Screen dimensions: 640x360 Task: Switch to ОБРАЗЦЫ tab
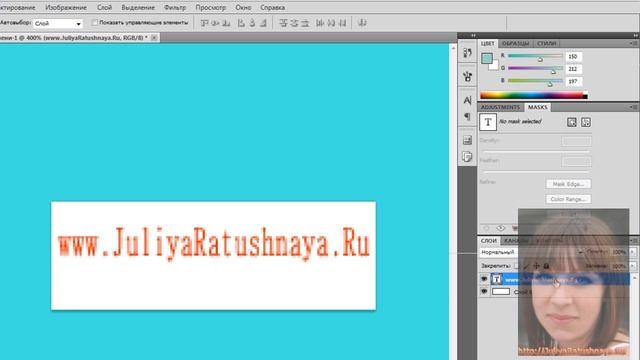pos(515,43)
